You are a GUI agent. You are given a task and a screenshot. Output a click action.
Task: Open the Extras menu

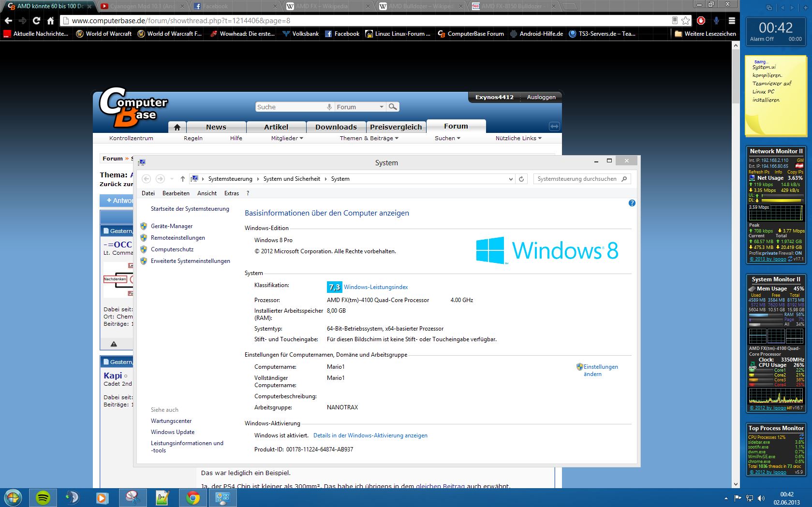tap(232, 193)
